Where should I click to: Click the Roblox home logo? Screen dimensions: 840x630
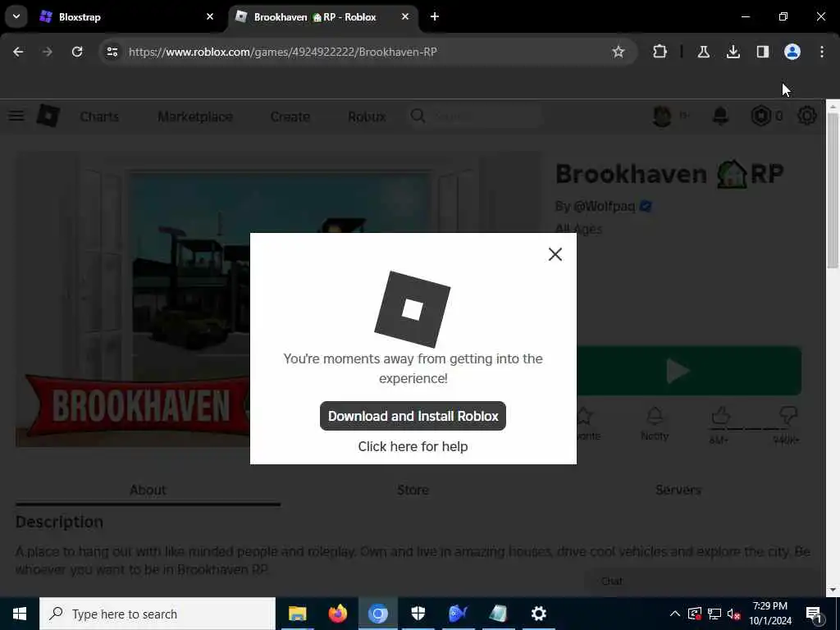click(48, 116)
